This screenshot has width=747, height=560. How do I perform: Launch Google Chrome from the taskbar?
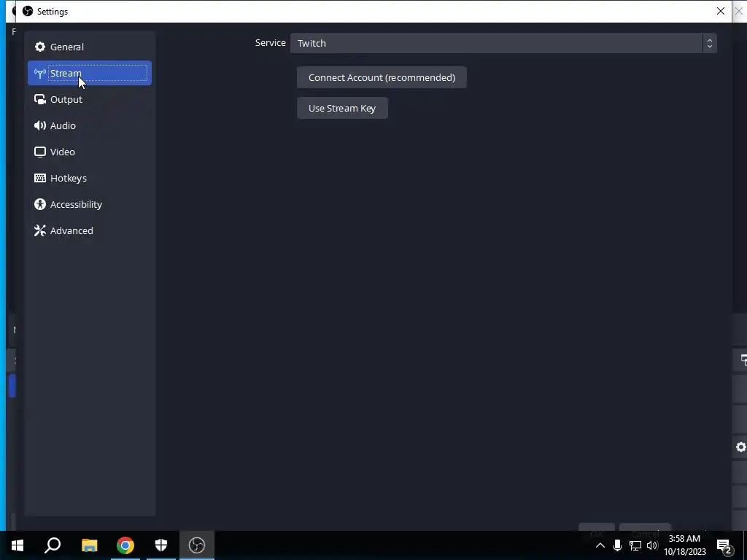coord(125,545)
